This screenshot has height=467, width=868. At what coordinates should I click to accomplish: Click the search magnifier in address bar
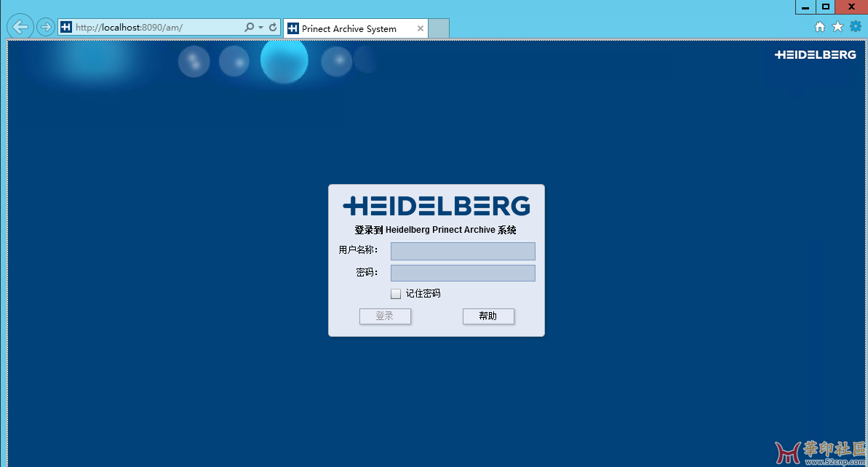pos(249,27)
